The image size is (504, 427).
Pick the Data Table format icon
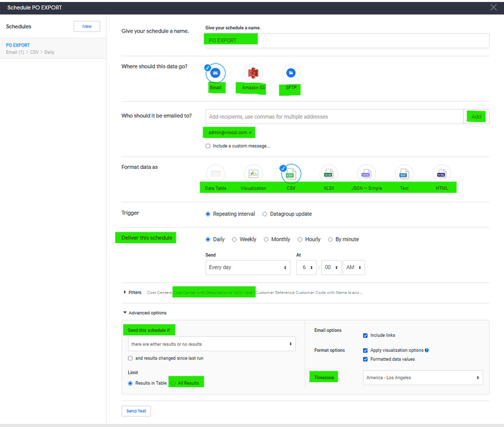(x=215, y=174)
